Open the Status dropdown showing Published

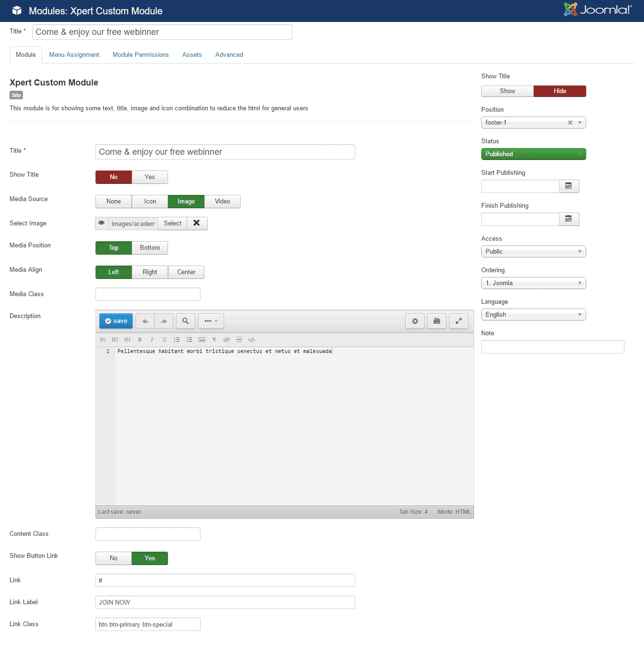[x=533, y=154]
